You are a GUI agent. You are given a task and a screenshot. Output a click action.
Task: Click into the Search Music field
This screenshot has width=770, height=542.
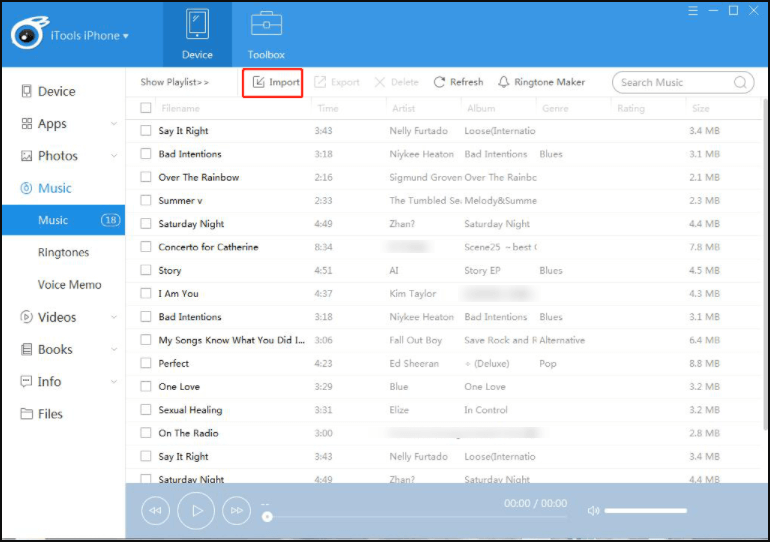(673, 83)
